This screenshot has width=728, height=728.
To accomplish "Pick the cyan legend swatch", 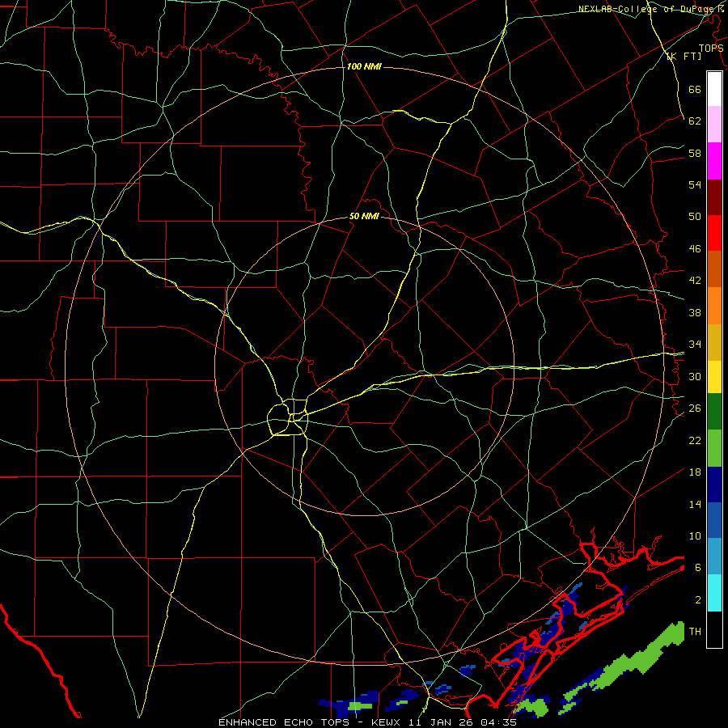I will 714,593.
